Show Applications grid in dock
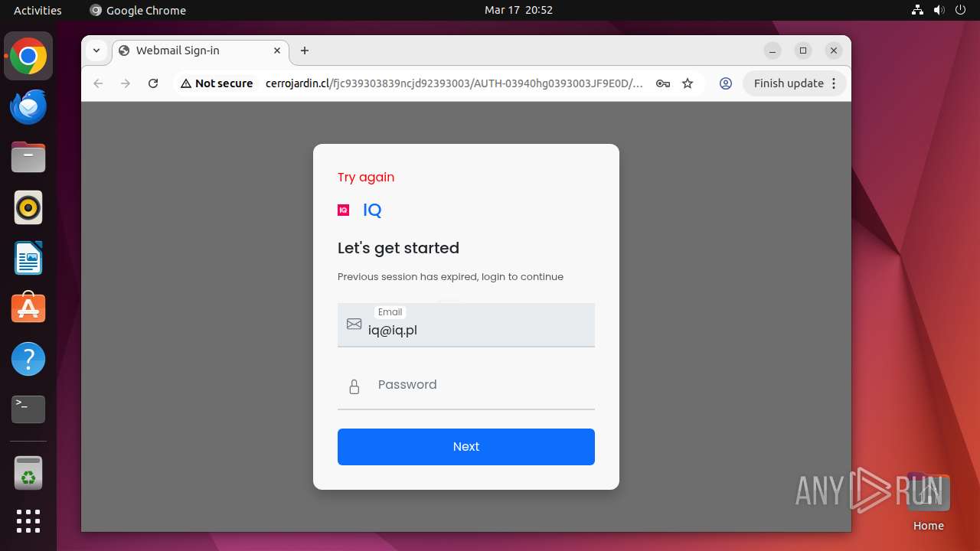The width and height of the screenshot is (980, 551). coord(28,521)
